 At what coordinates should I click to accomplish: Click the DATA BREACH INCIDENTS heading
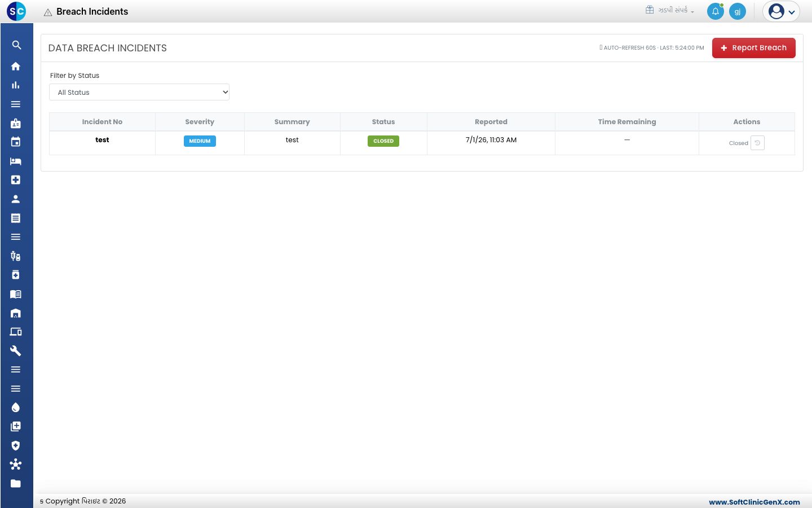108,48
